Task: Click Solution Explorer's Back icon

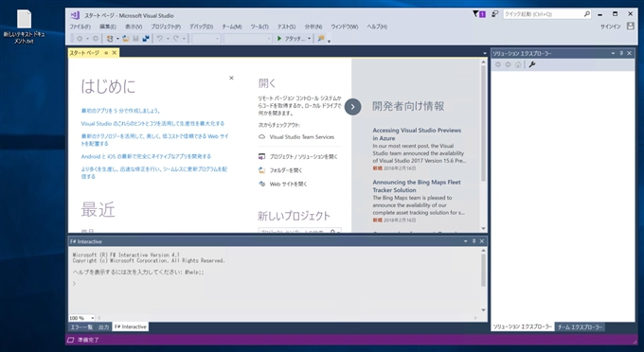Action: [x=498, y=65]
